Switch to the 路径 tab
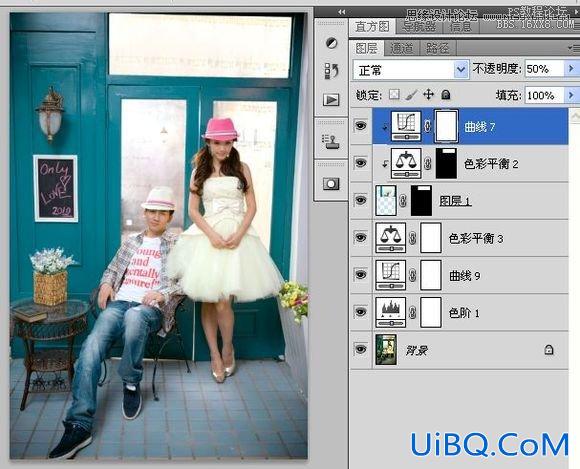Viewport: 580px width, 469px height. tap(438, 48)
